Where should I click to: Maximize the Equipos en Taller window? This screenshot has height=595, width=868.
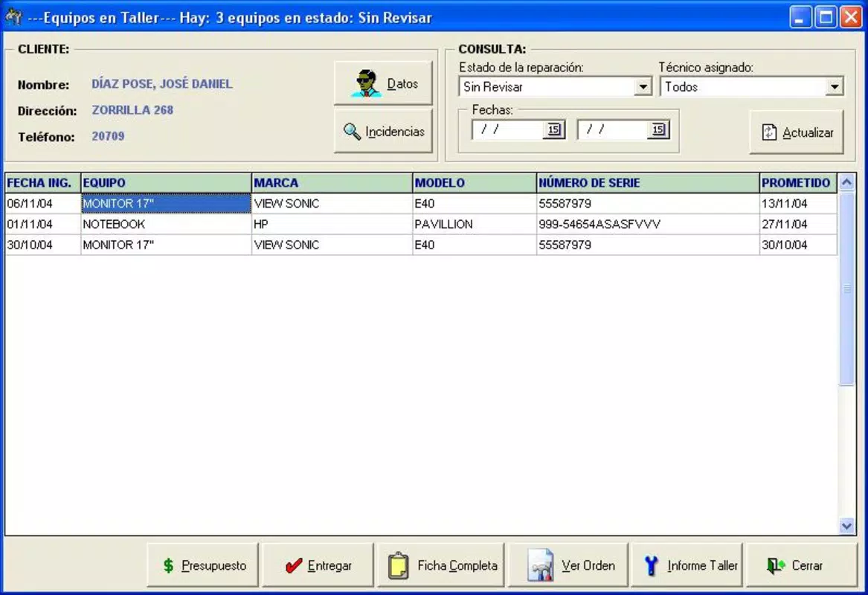point(826,17)
